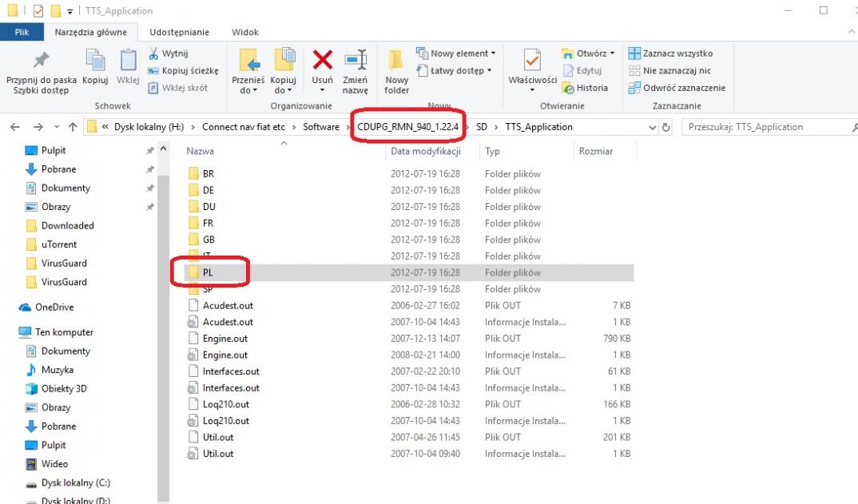Switch to Widok ribbon tab
Screen dimensions: 858x504
point(244,32)
